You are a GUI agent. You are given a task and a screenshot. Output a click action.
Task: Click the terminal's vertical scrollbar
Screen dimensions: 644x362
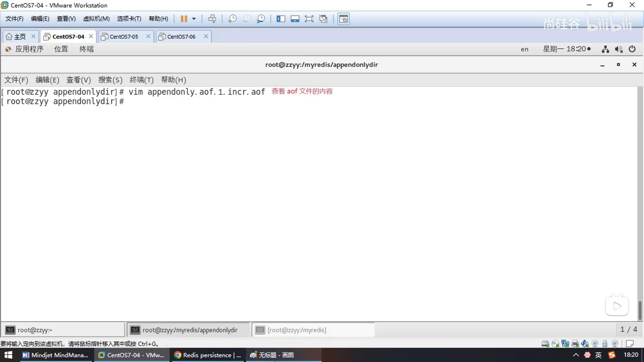640,310
